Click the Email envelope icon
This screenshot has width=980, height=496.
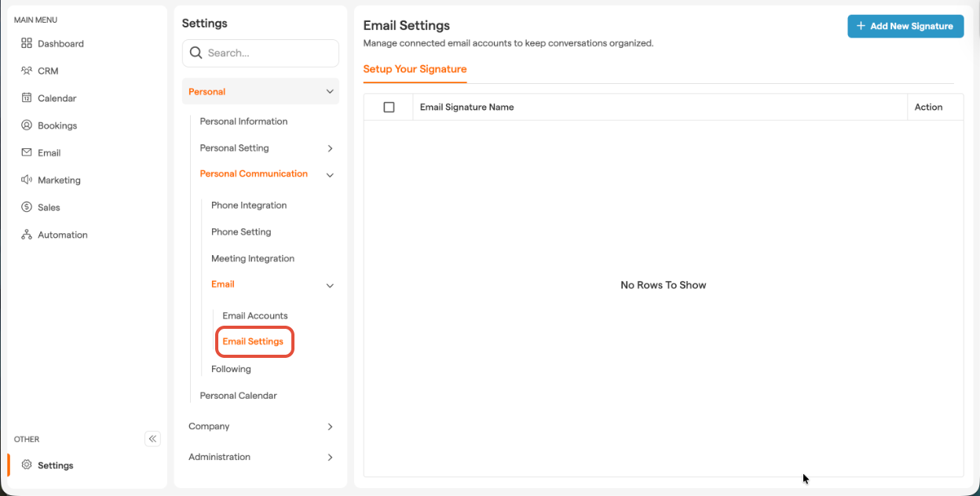27,153
